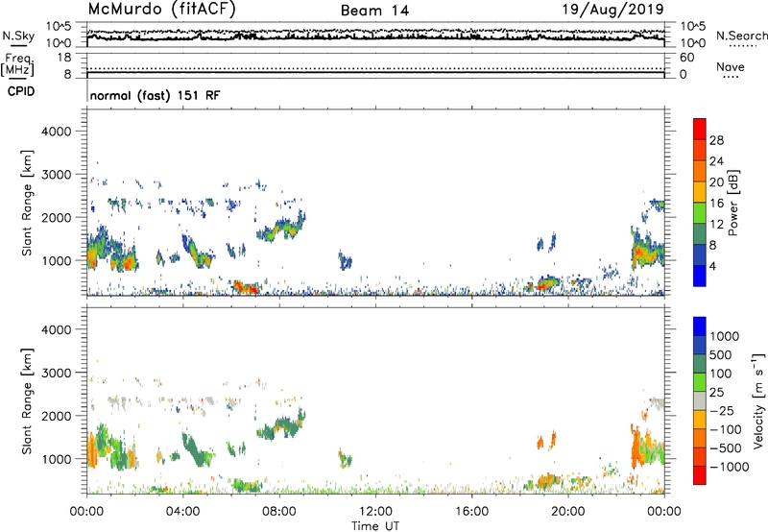Pick the bottom blue segment of Power colorbar

(x=700, y=276)
